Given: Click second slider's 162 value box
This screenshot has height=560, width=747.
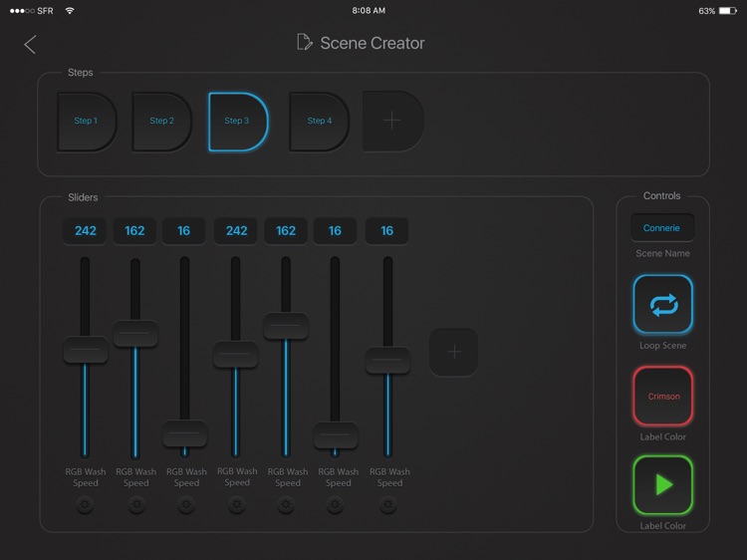Looking at the screenshot, I should pos(134,231).
